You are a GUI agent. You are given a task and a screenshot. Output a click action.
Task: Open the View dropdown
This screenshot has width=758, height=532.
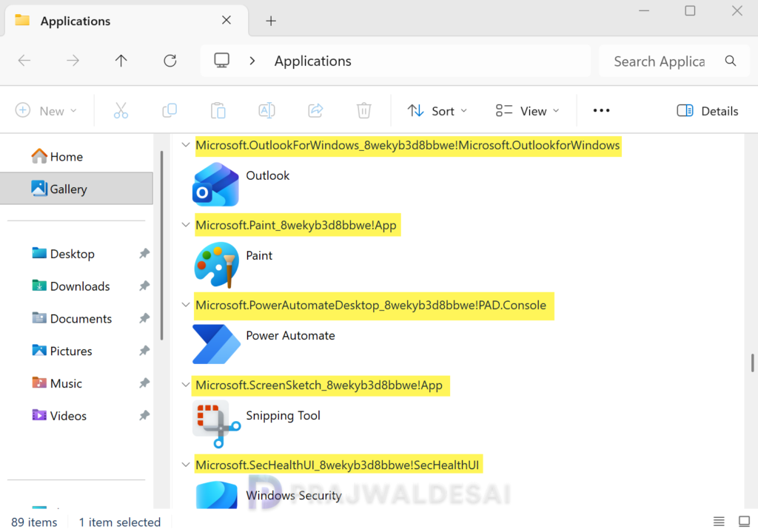pyautogui.click(x=527, y=111)
